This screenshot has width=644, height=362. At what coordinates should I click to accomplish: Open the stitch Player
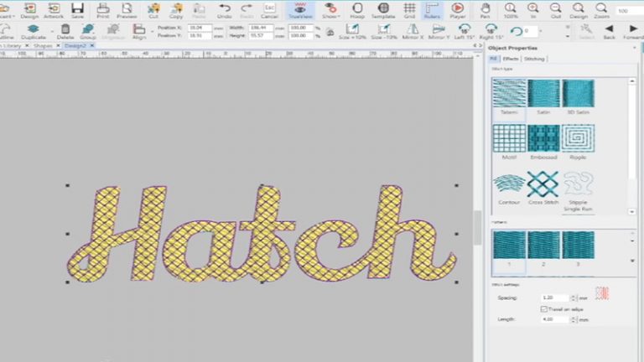458,11
